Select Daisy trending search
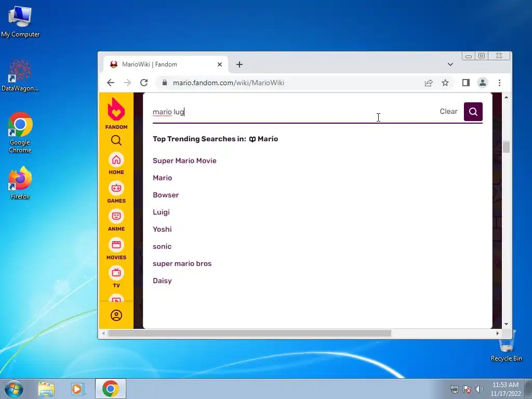 162,281
